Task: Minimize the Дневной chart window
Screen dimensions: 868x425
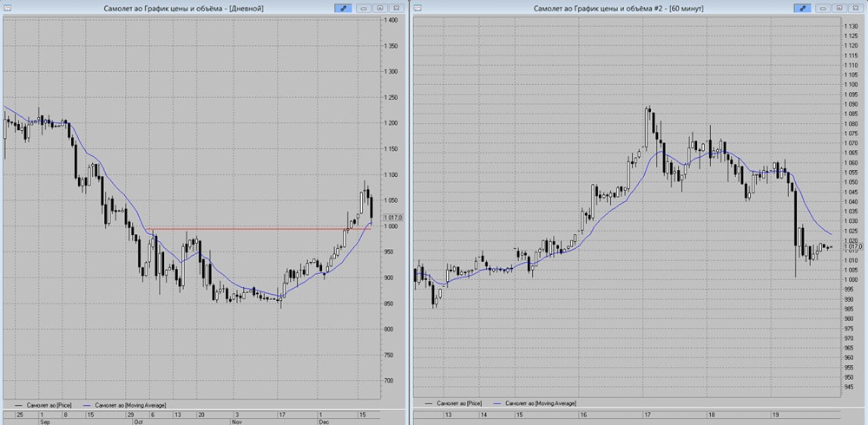Action: (365, 9)
